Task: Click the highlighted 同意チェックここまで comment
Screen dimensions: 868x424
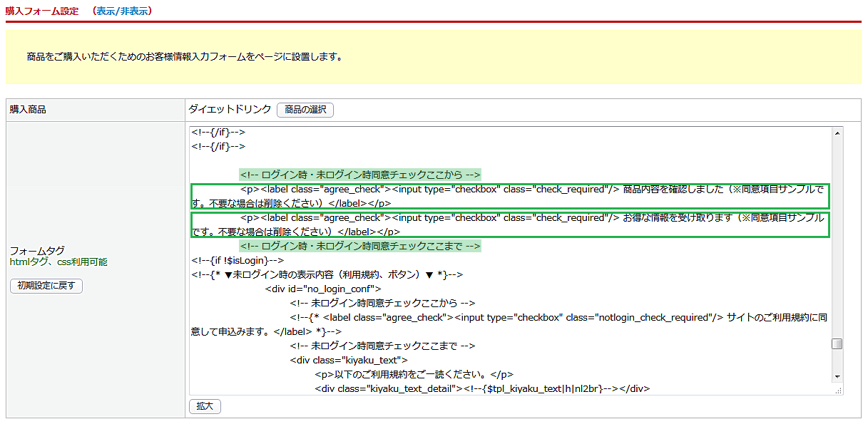Action: [360, 246]
